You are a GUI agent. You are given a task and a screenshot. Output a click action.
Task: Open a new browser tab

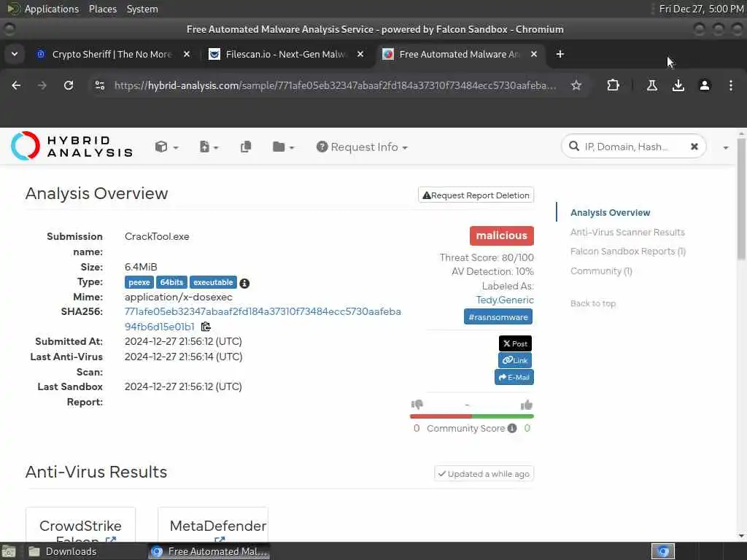(x=560, y=54)
